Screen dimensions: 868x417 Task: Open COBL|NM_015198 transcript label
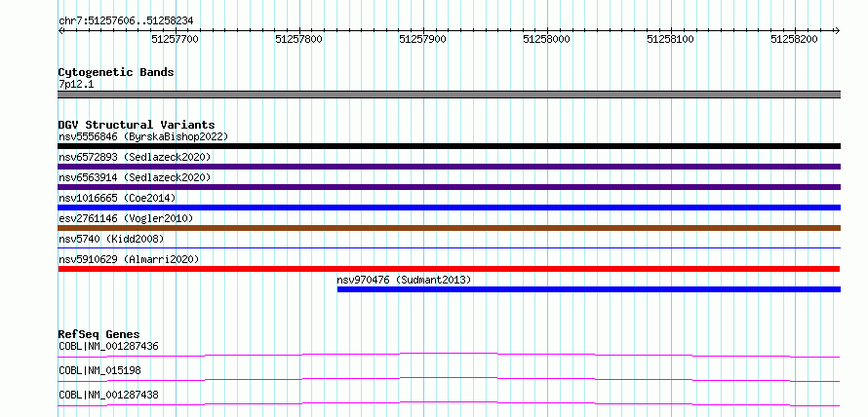99,371
